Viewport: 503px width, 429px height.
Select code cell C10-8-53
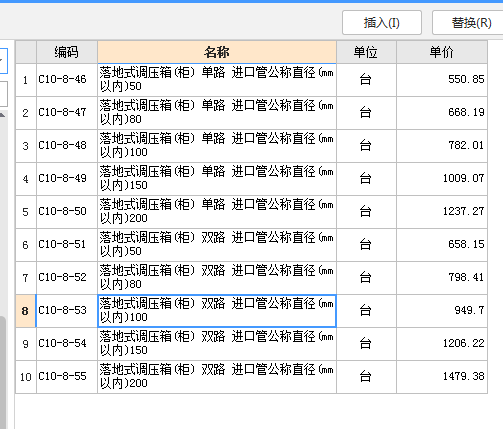67,311
